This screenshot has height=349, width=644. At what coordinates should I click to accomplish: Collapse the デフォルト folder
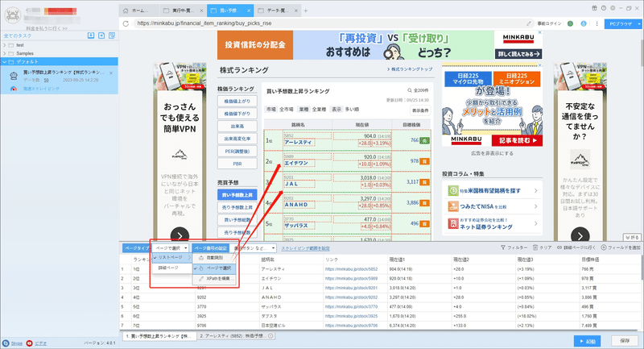[x=5, y=62]
